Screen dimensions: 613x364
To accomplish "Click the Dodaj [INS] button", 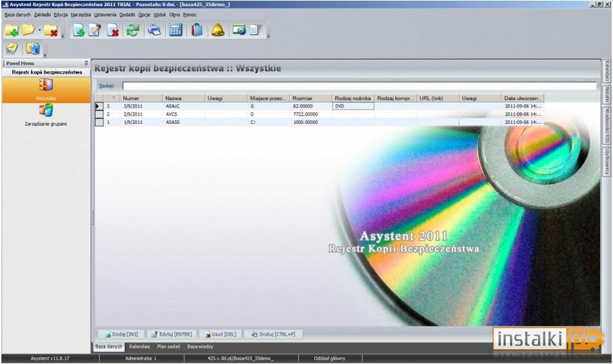I will (121, 334).
